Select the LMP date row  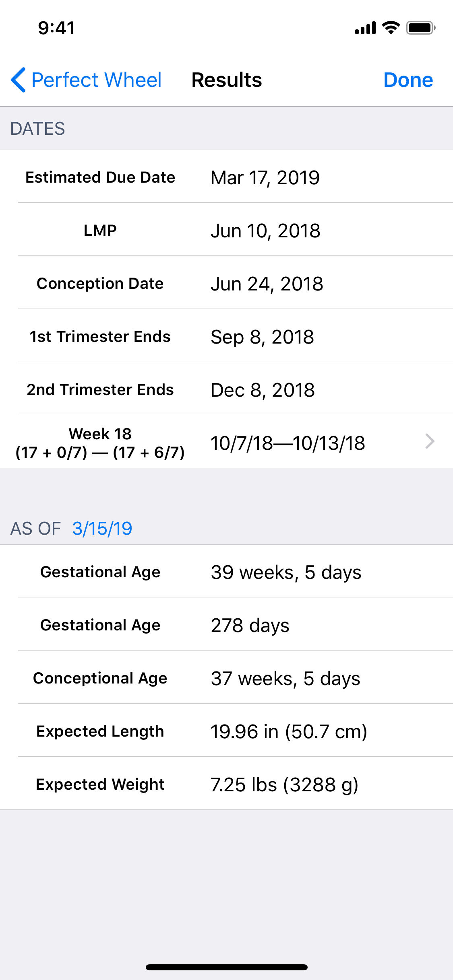tap(226, 230)
